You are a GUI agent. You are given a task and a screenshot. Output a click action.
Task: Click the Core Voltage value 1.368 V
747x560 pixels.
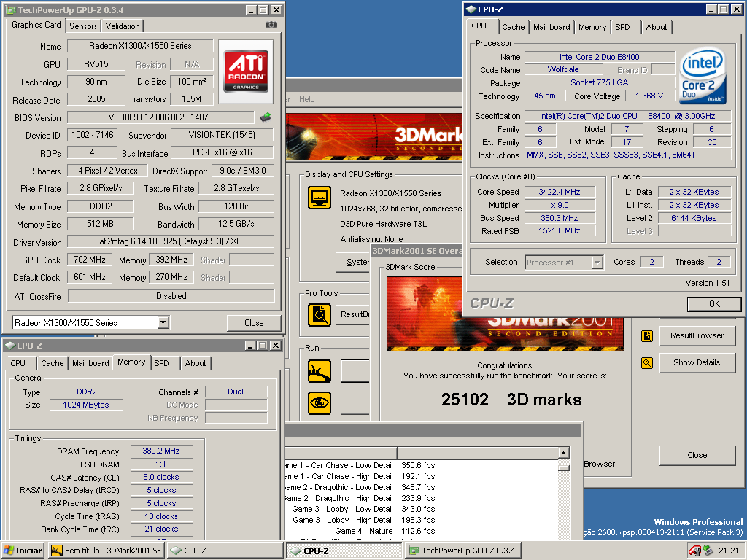click(649, 96)
